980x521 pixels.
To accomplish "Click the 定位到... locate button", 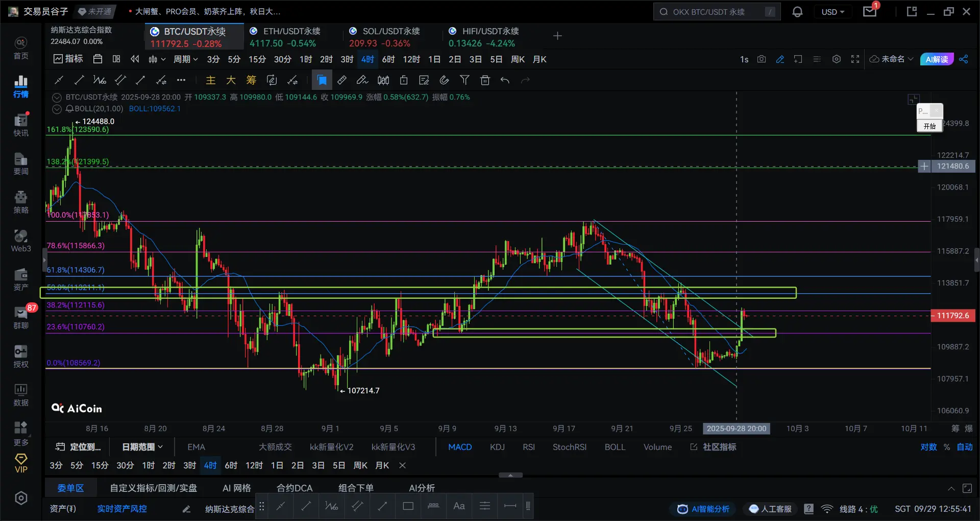I will point(78,447).
